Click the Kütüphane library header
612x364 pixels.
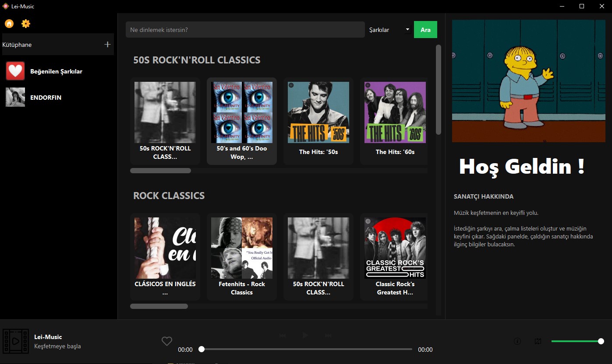[58, 45]
